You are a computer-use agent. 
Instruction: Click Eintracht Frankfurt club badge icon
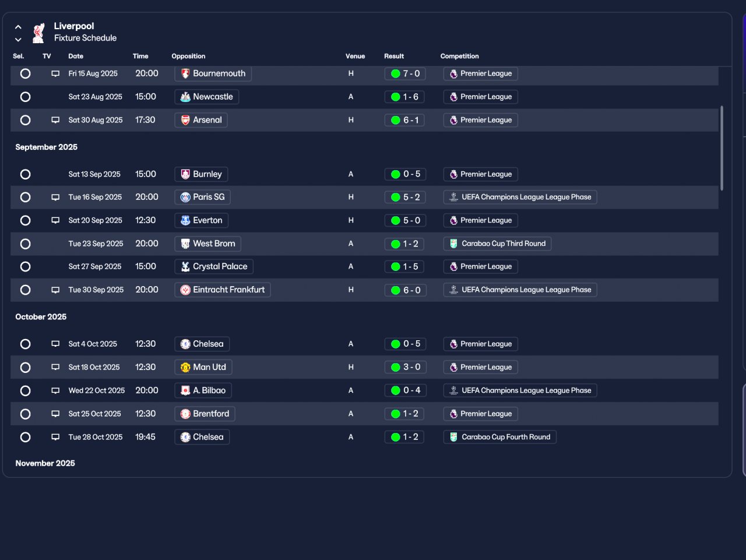pyautogui.click(x=185, y=290)
